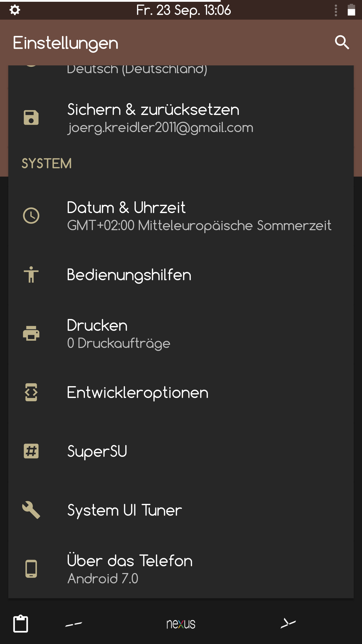The image size is (362, 644).
Task: Tap the three-dot overflow in status bar
Action: [336, 11]
